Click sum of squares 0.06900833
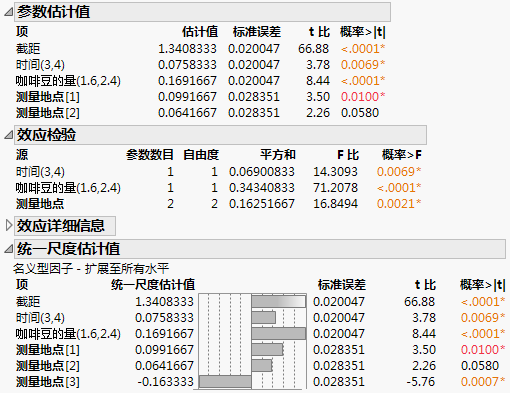 point(262,172)
